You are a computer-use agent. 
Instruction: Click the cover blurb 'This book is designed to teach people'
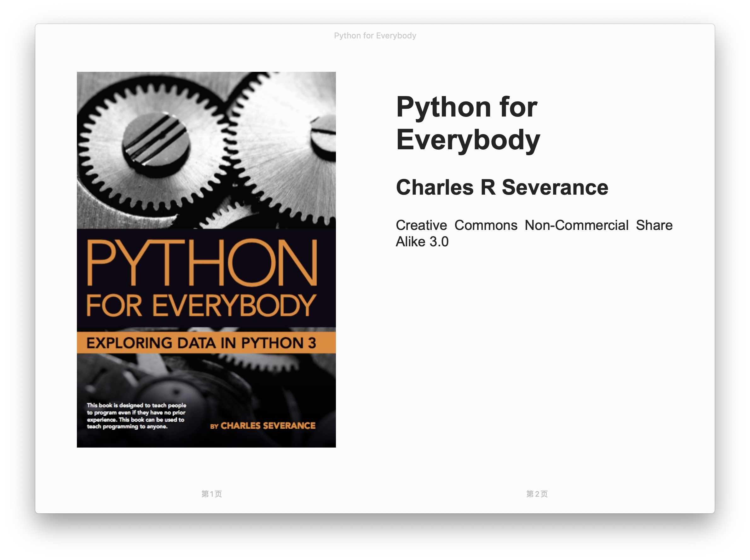(136, 405)
